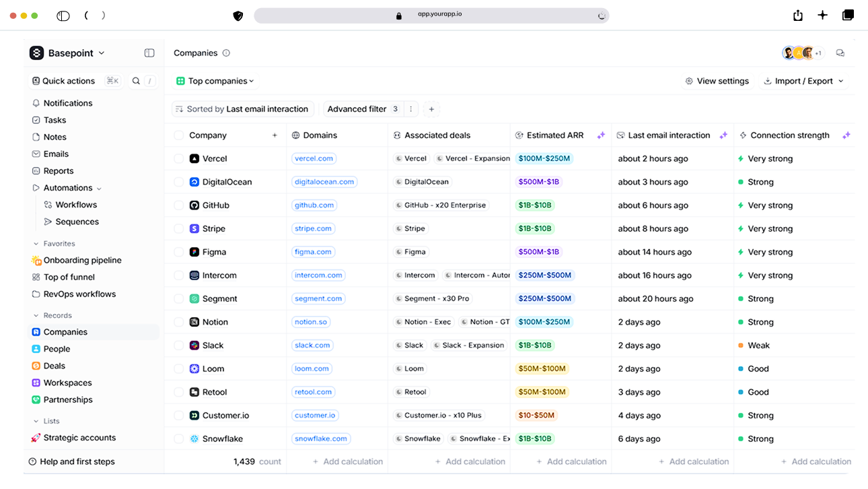Tick the checkbox for the Stripe row
The height and width of the screenshot is (489, 868).
pos(178,229)
